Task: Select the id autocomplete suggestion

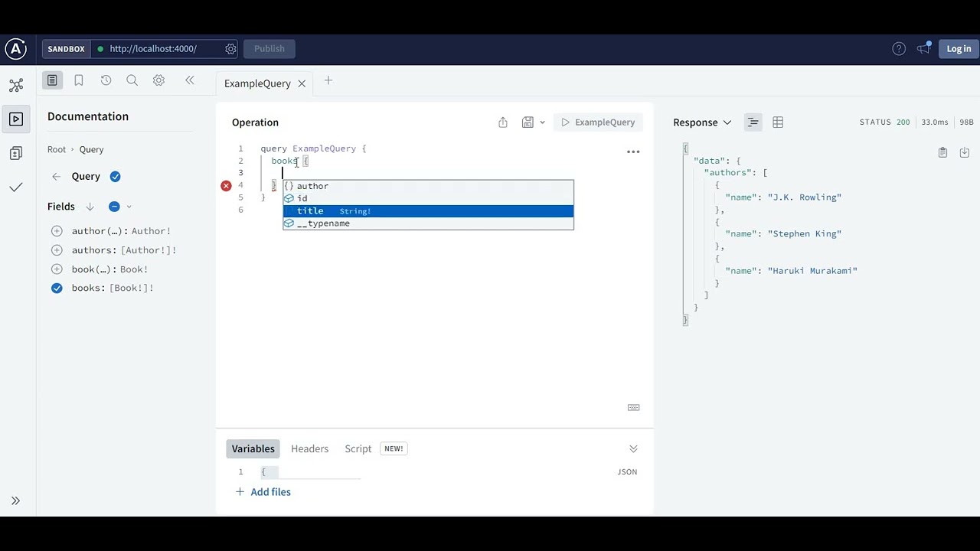Action: click(428, 198)
